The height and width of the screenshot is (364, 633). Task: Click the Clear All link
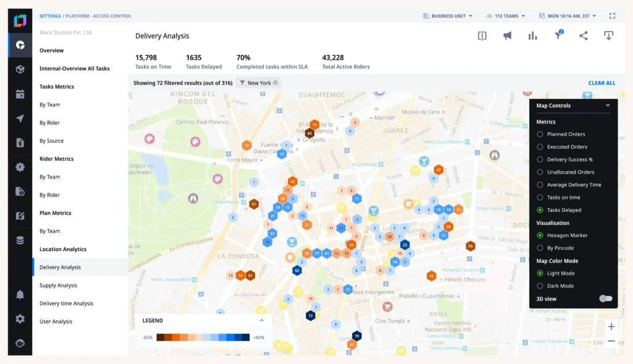pyautogui.click(x=601, y=83)
